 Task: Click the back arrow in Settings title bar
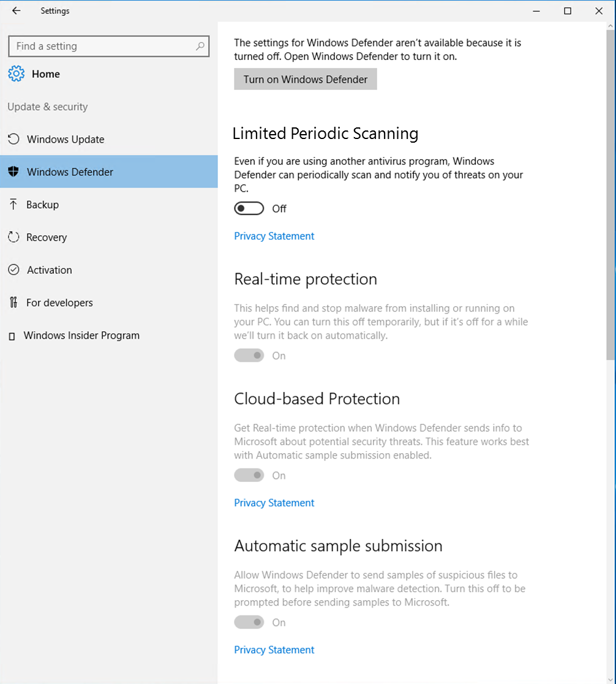coord(16,10)
